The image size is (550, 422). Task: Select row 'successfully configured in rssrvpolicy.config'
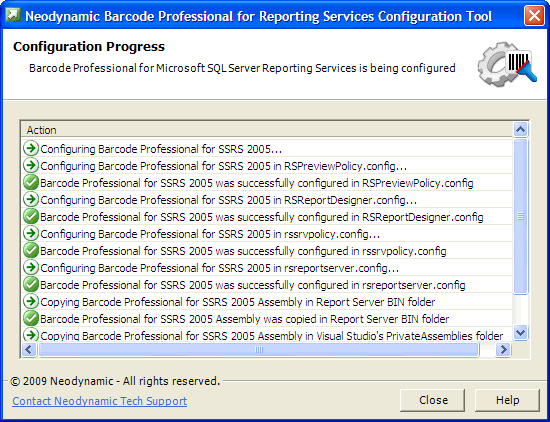tap(267, 251)
